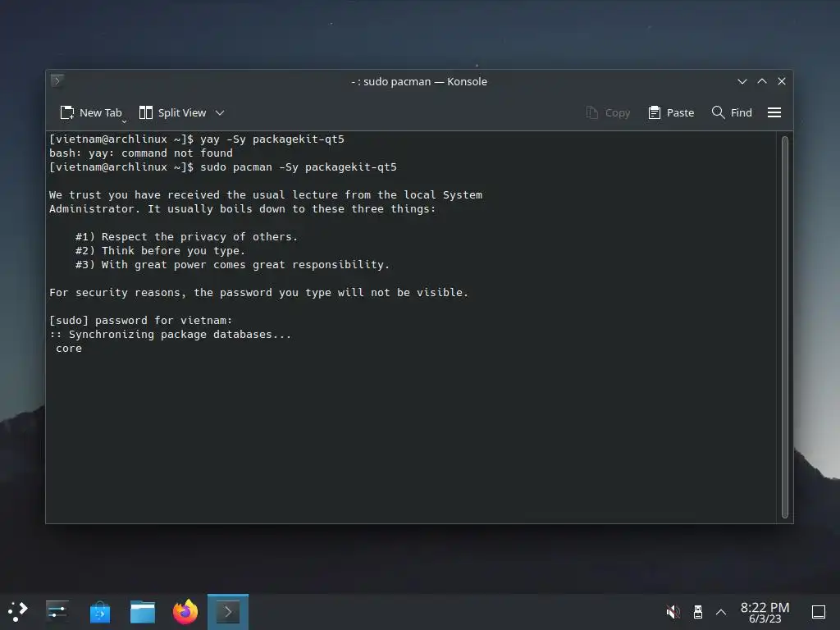The image size is (840, 630).
Task: Click the 'bash: yay: command not found' line
Action: pyautogui.click(x=141, y=153)
